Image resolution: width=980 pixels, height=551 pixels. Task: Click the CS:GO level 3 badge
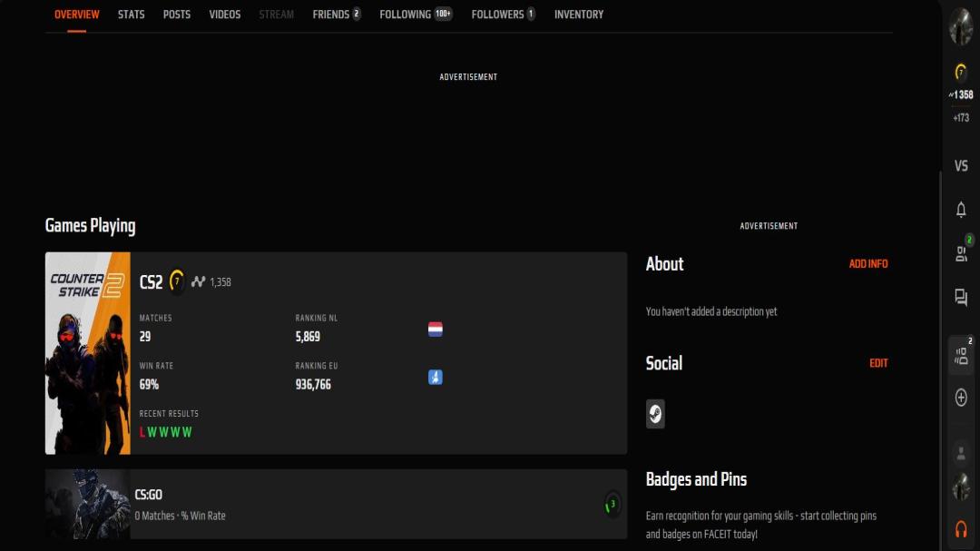(x=612, y=504)
